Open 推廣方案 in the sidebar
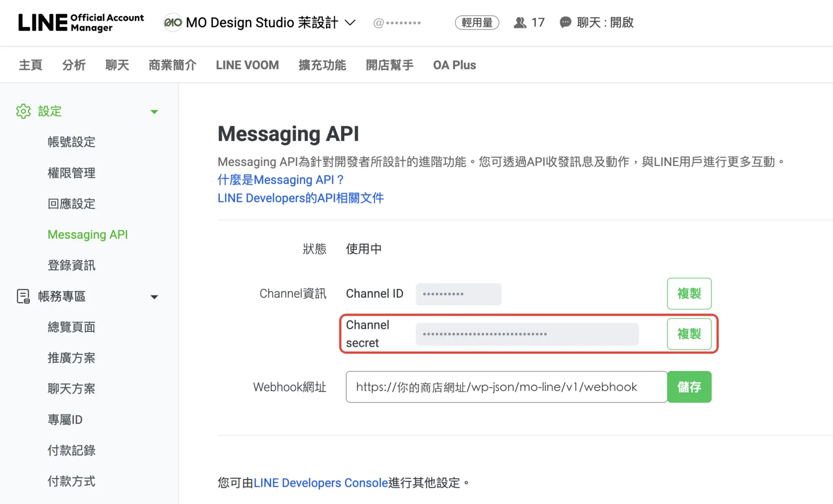Viewport: 833px width, 504px height. tap(71, 358)
